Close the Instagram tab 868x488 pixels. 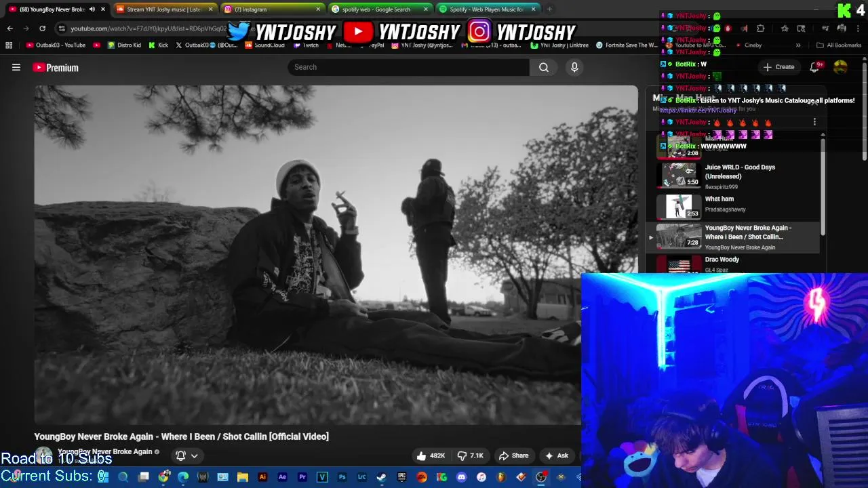click(x=318, y=9)
